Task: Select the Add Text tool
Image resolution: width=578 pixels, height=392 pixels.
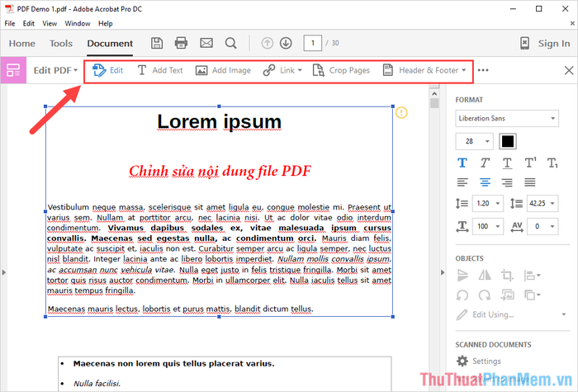Action: [160, 70]
